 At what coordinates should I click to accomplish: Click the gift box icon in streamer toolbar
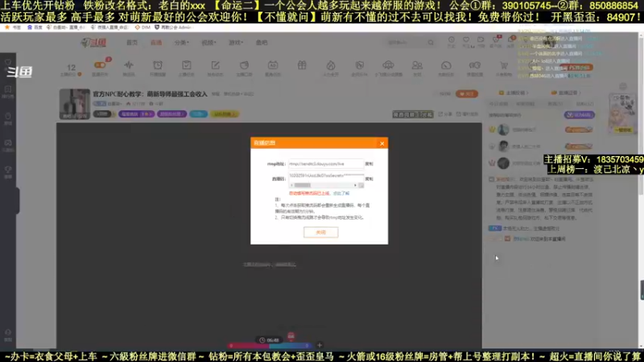point(302,66)
